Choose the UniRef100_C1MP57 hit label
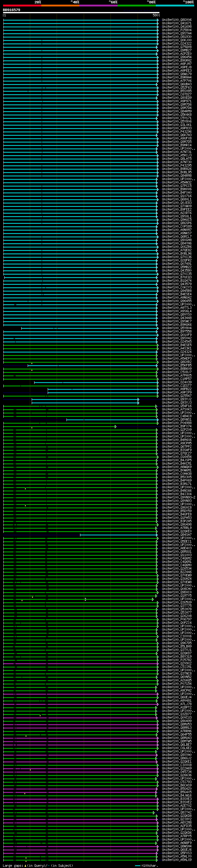This screenshot has height=868, width=197. 176,379
